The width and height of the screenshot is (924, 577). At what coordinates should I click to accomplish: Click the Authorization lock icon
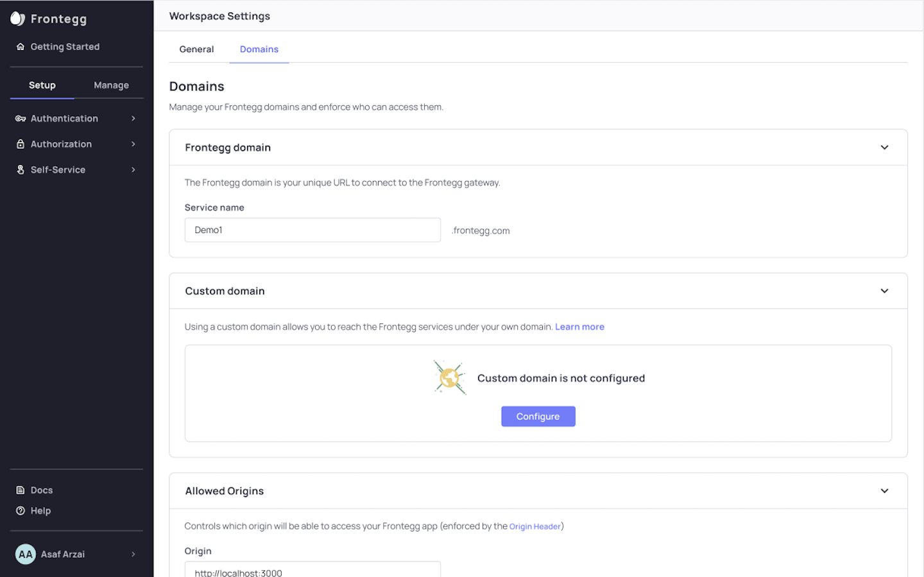(21, 144)
